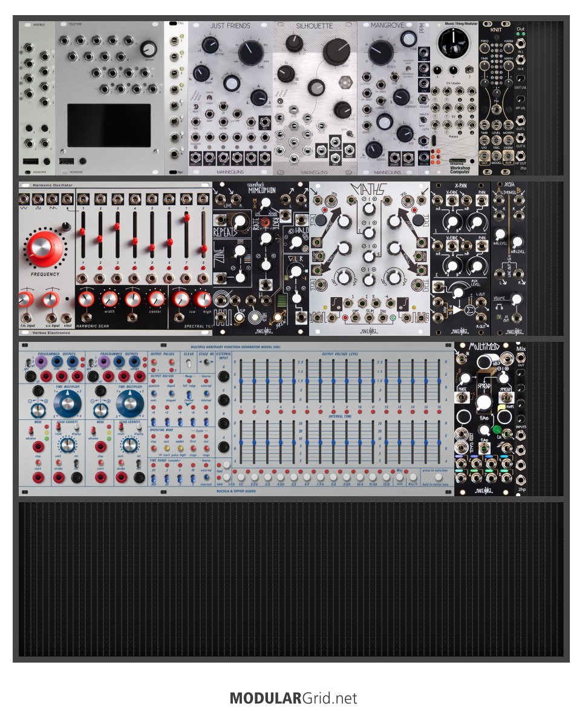Click the white FM knob on Just Friends
This screenshot has width=588, height=711.
tap(232, 83)
